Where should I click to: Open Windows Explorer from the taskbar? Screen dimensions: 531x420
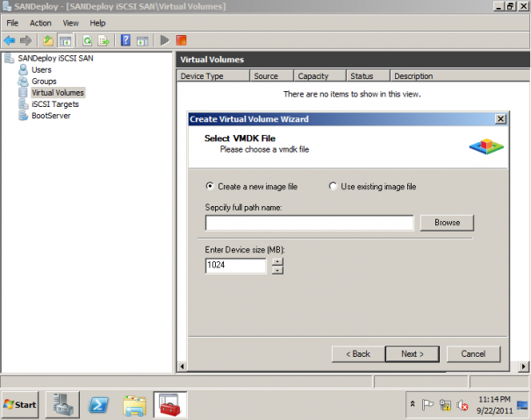coord(135,405)
